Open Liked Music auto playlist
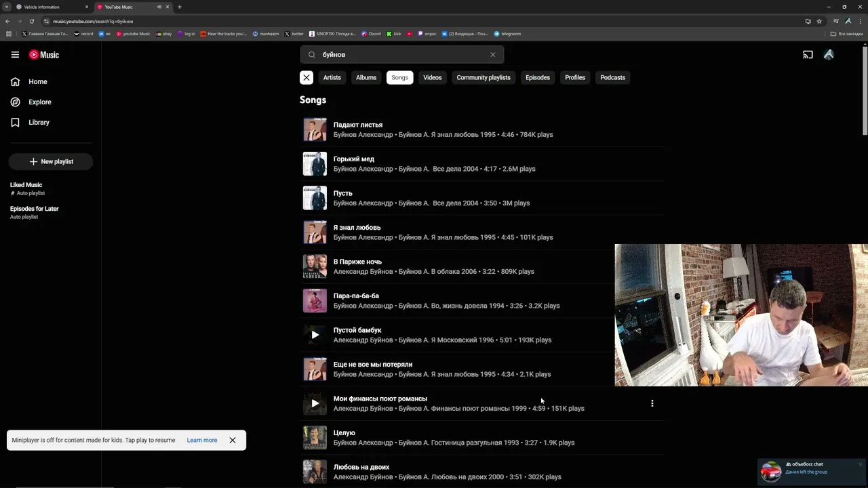868x488 pixels. 27,188
